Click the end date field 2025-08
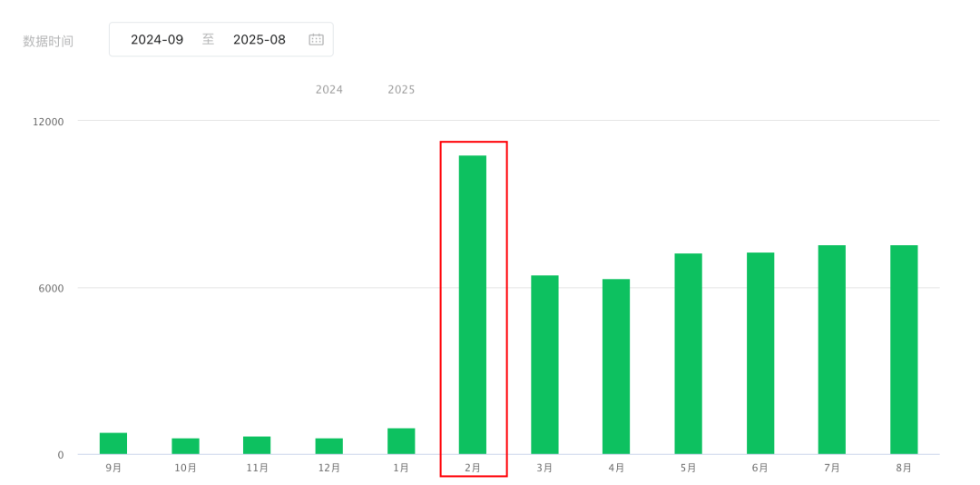Screen dimensions: 980x485 (x=260, y=39)
